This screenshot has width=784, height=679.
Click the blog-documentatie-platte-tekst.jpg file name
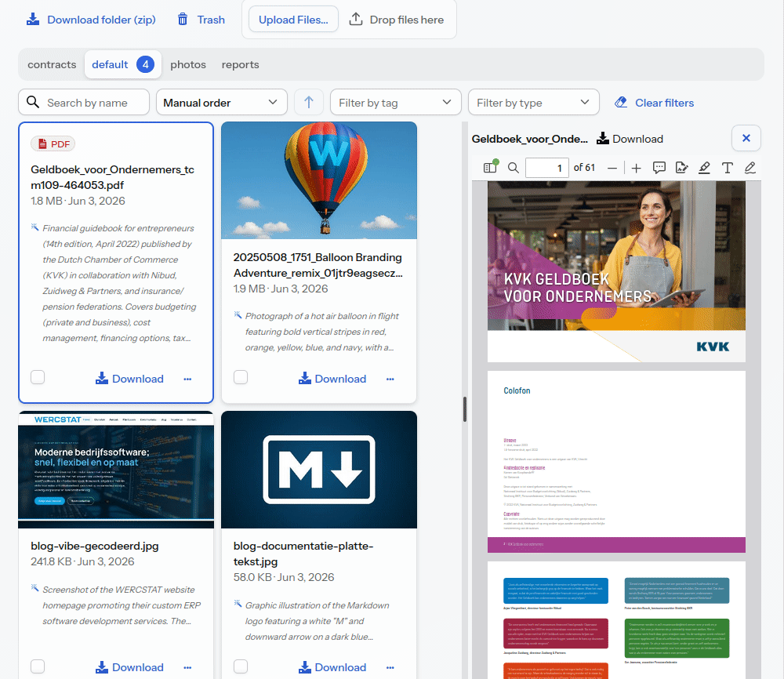pyautogui.click(x=303, y=554)
